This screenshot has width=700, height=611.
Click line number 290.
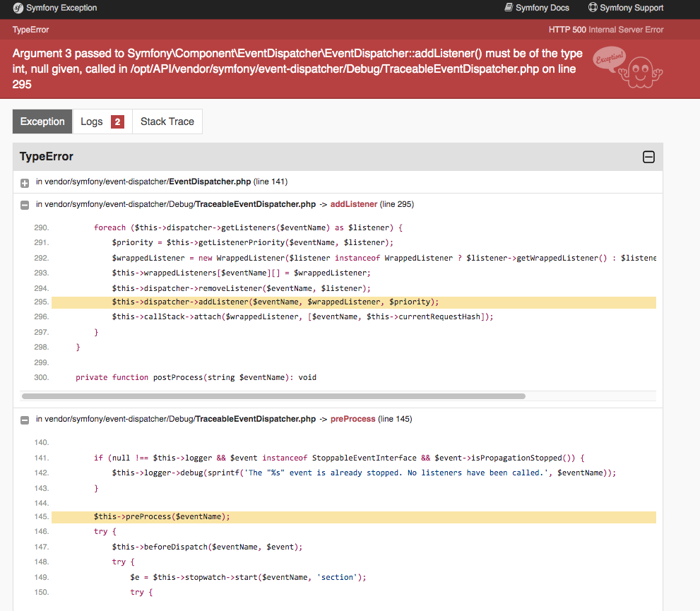click(x=41, y=227)
